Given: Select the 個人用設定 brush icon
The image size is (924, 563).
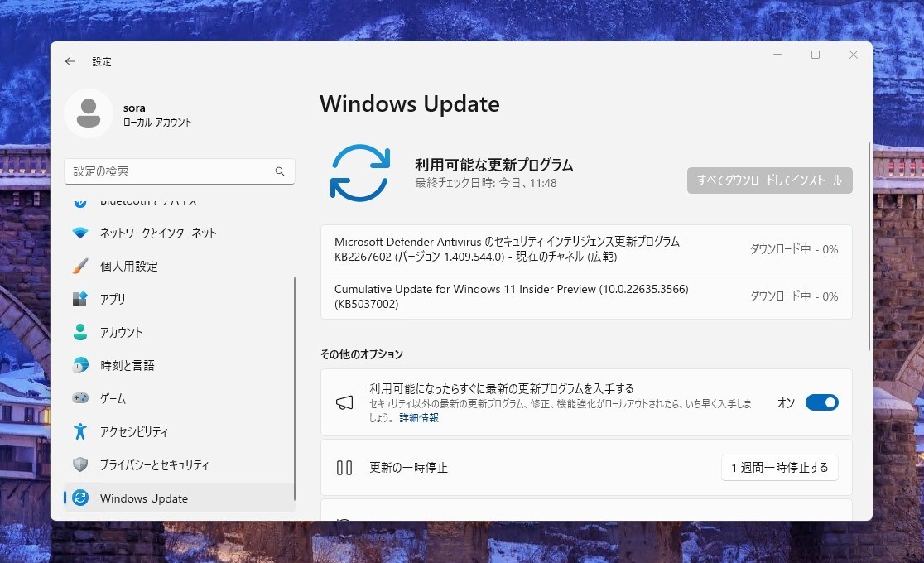Looking at the screenshot, I should pyautogui.click(x=79, y=266).
